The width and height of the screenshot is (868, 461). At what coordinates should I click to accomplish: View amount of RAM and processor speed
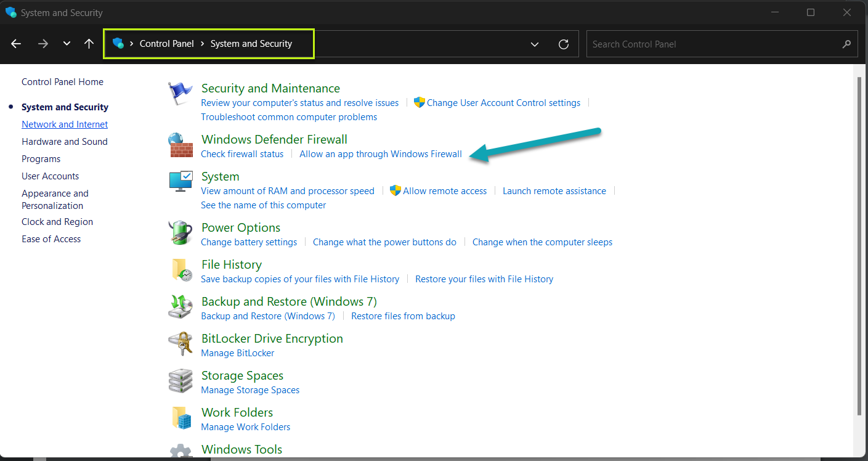[288, 191]
